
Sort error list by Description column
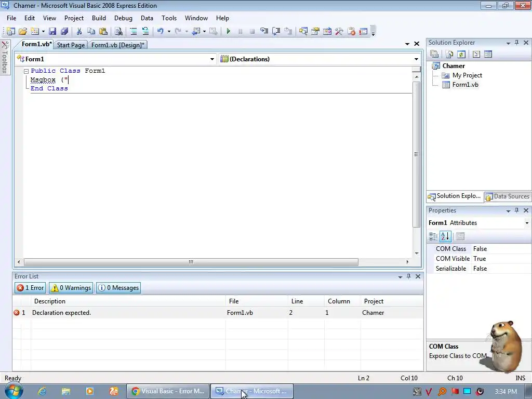click(128, 301)
